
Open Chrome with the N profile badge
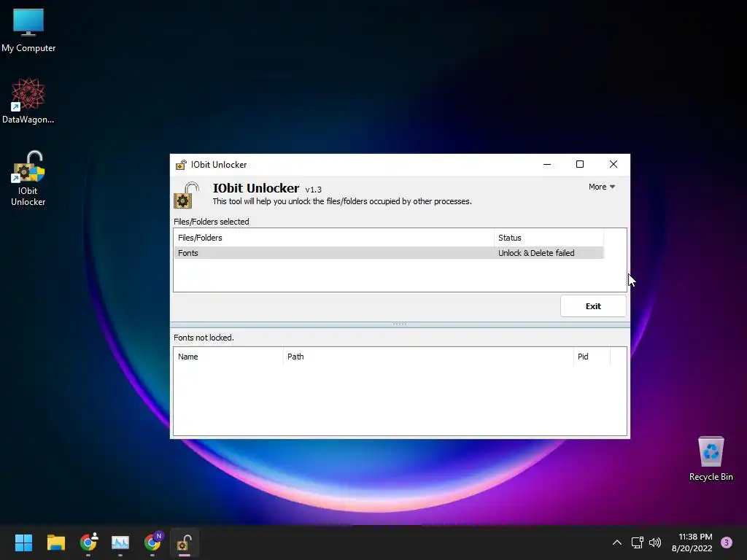point(152,542)
